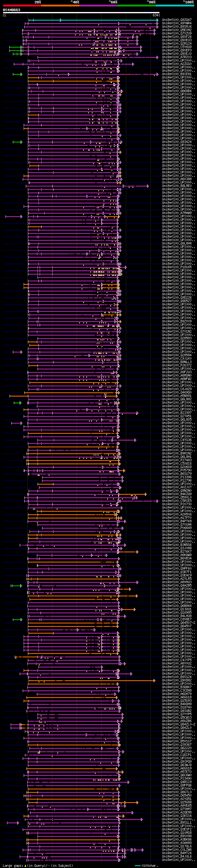Click hit UniRef100_B8LME0

click(x=177, y=186)
